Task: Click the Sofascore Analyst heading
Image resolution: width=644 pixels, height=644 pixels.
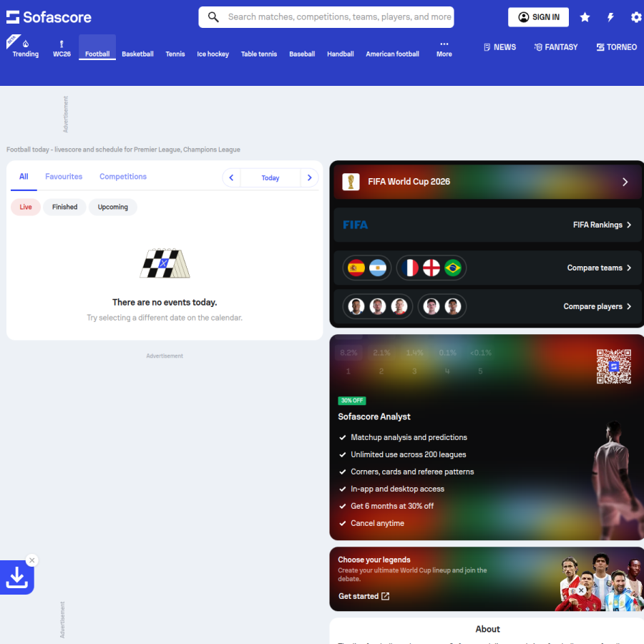Action: 374,416
